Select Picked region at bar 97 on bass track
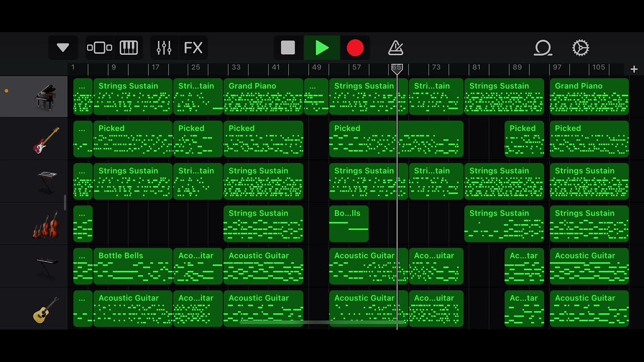 point(589,139)
